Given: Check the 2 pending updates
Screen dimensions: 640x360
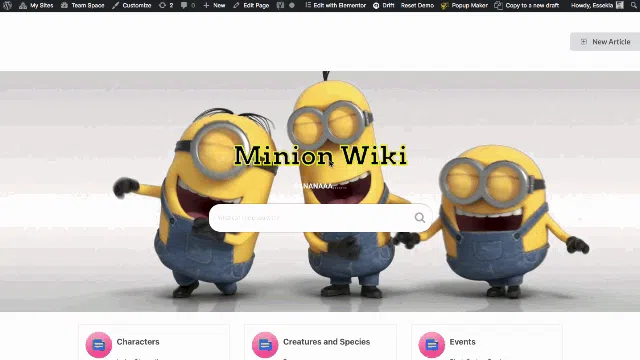Looking at the screenshot, I should click(x=166, y=5).
